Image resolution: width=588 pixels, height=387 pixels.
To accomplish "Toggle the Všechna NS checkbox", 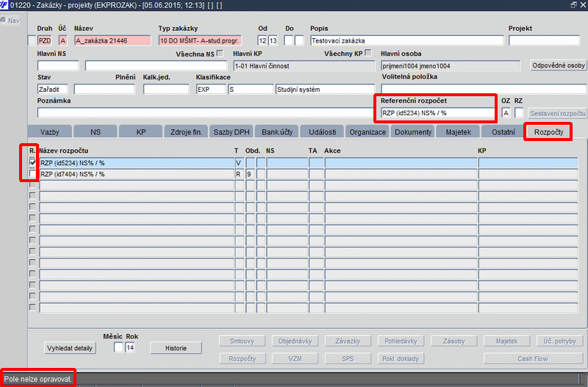I will click(220, 53).
